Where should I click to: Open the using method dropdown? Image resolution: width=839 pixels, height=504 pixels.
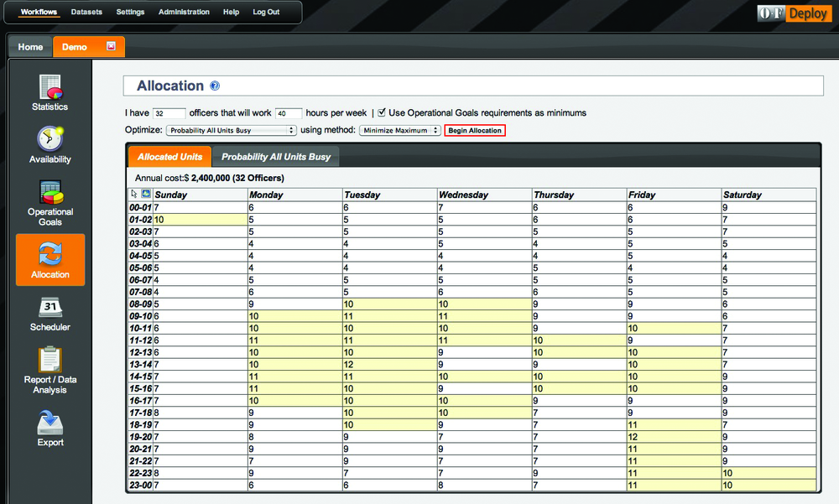(399, 131)
